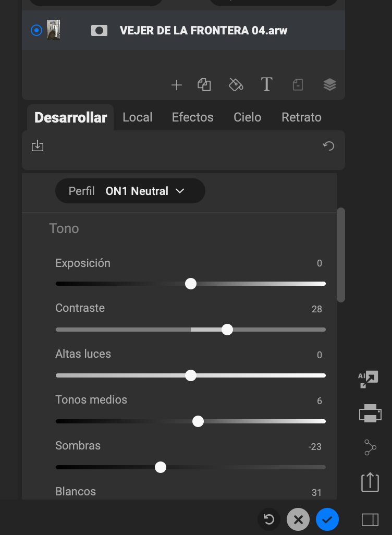Click the layer mask icon
This screenshot has width=392, height=535.
pyautogui.click(x=99, y=31)
